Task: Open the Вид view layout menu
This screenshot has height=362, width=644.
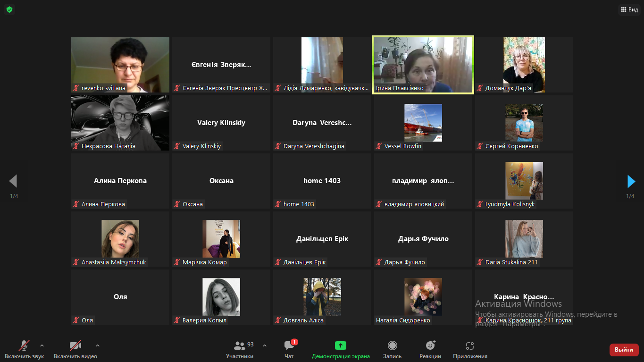Action: 629,9
